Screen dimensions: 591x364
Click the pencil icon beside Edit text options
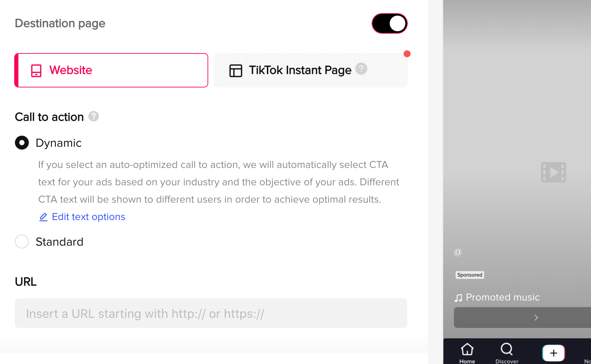43,217
